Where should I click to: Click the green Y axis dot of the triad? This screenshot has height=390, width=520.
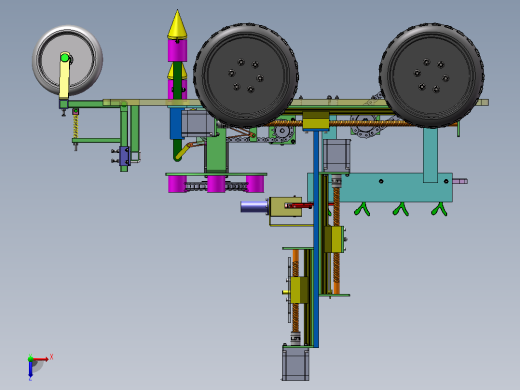point(30,358)
